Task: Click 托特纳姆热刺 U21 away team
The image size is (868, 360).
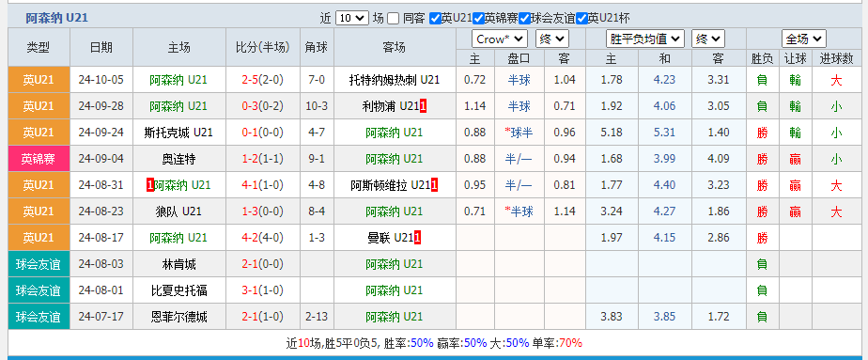Action: click(x=395, y=80)
